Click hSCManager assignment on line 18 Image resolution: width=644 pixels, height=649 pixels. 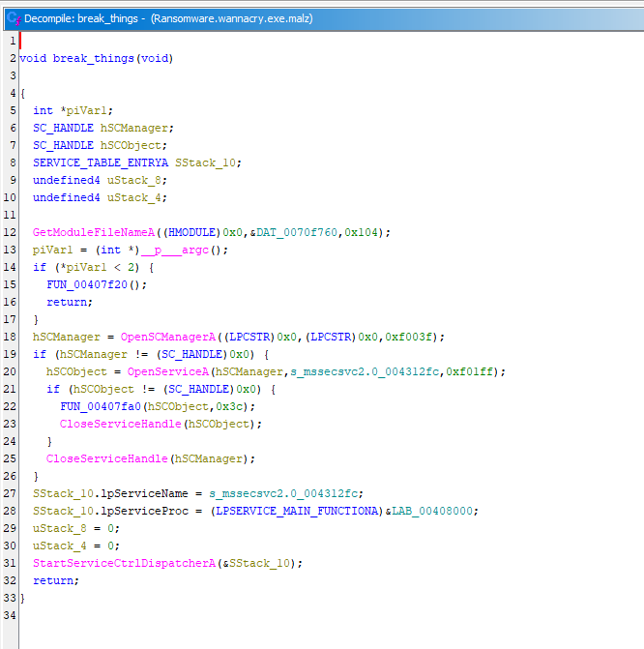tap(66, 337)
